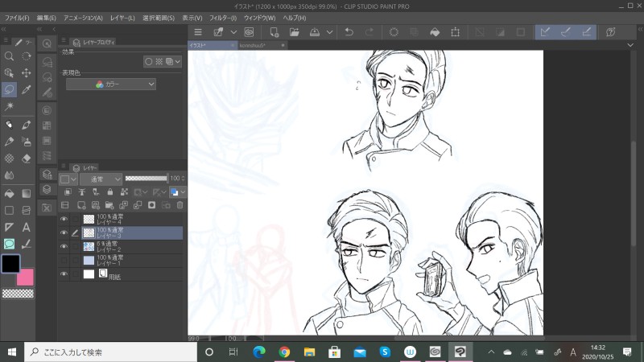Select the Move Layer tool
This screenshot has width=644, height=362.
tap(27, 72)
